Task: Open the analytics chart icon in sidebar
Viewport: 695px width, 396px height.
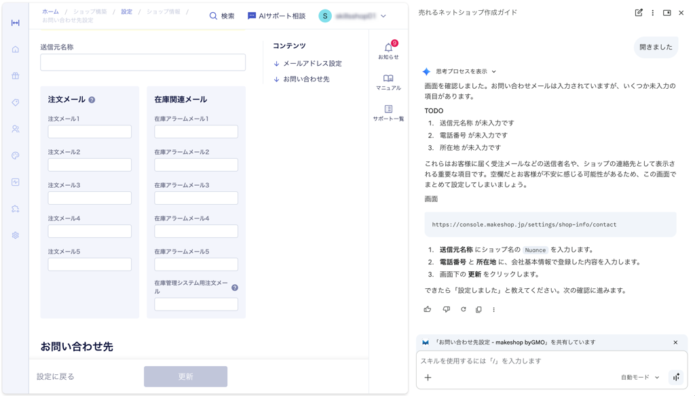Action: (16, 182)
